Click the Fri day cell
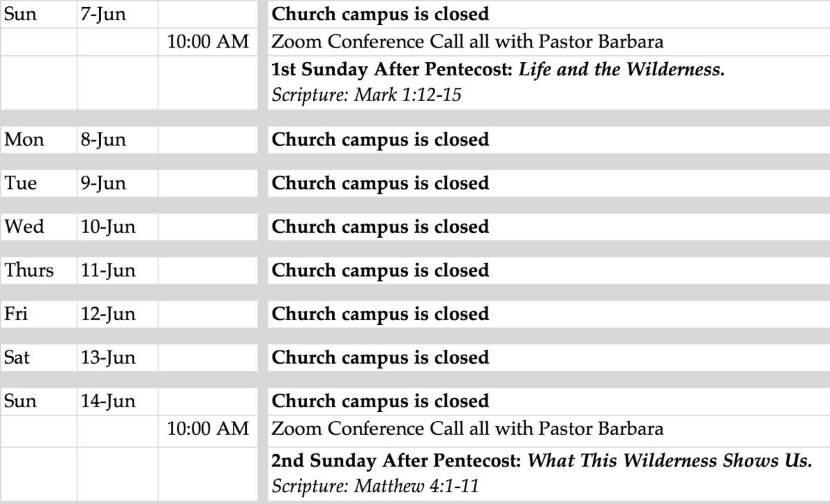 [x=17, y=314]
